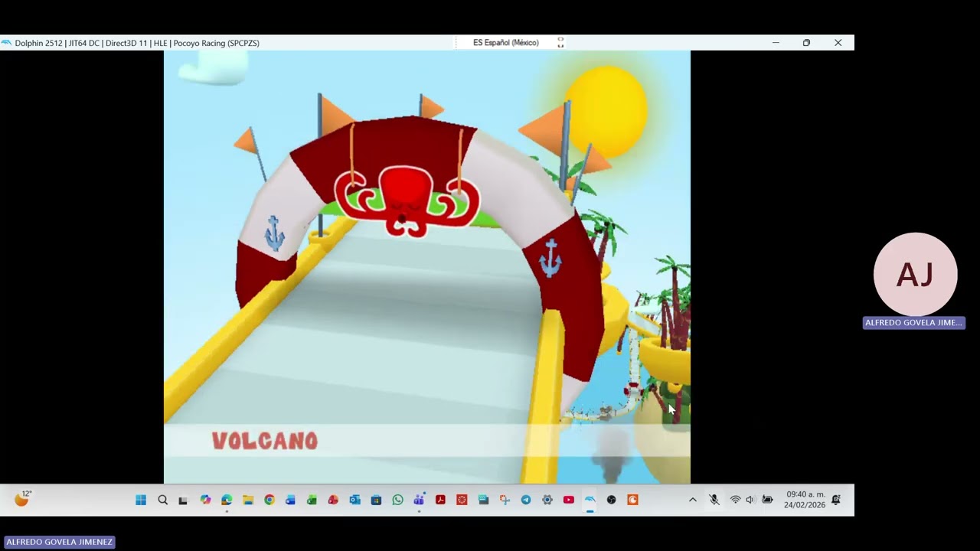
Task: Expand hidden system tray icons chevron
Action: 693,500
